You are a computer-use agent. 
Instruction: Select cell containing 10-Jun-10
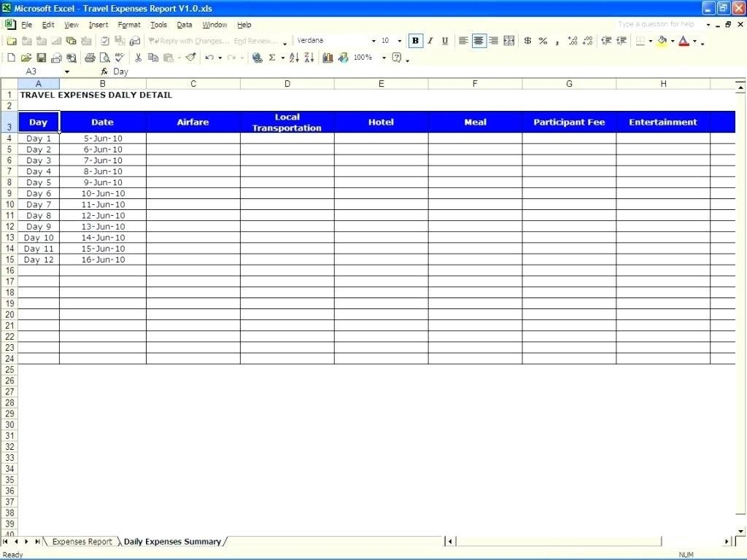point(103,193)
